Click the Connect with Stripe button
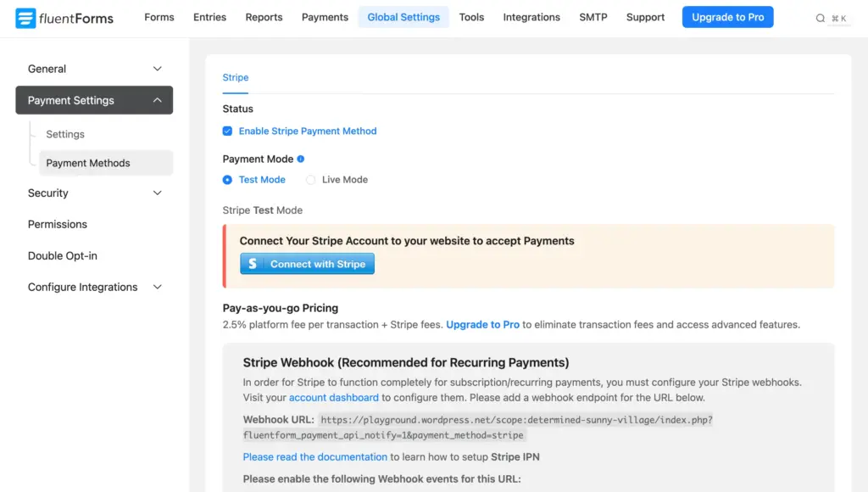Screen dimensions: 868x492 tap(307, 263)
